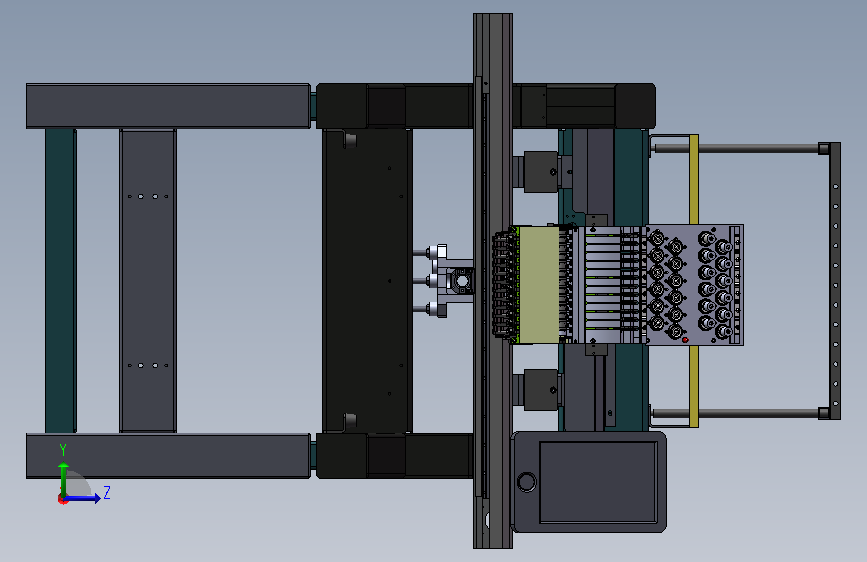
Task: Select the top left gray frame beam
Action: pyautogui.click(x=168, y=106)
